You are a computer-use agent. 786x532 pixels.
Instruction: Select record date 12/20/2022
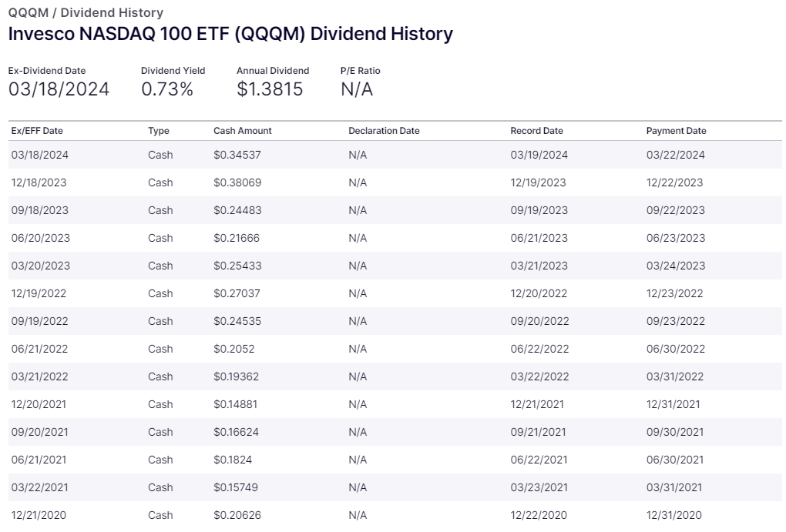tap(539, 293)
